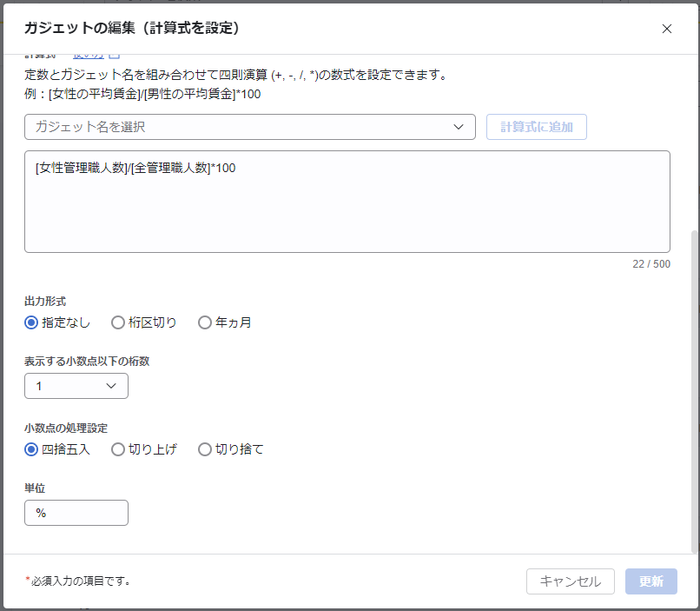
Task: Click the chevron arrow in gadget name selector
Action: [459, 127]
